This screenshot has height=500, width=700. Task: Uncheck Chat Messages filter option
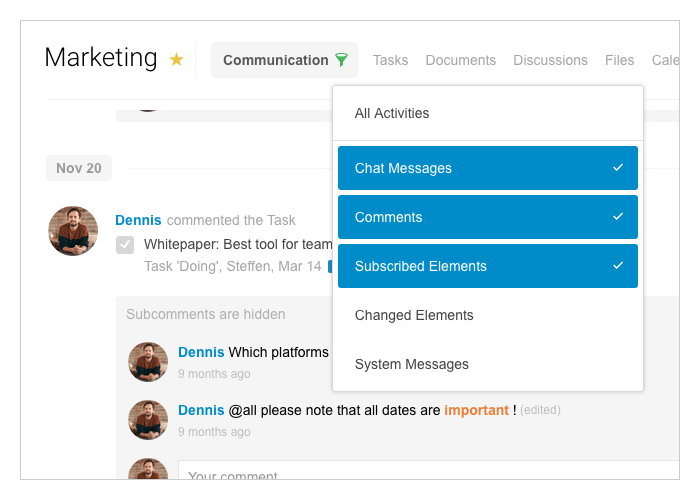coord(487,168)
